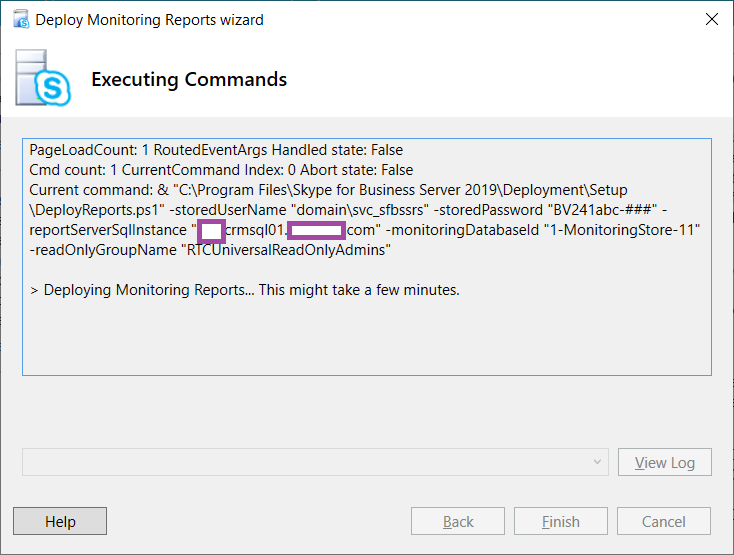Click the DeployReports.ps1 storedUserName line
This screenshot has height=555, width=734.
tap(348, 210)
